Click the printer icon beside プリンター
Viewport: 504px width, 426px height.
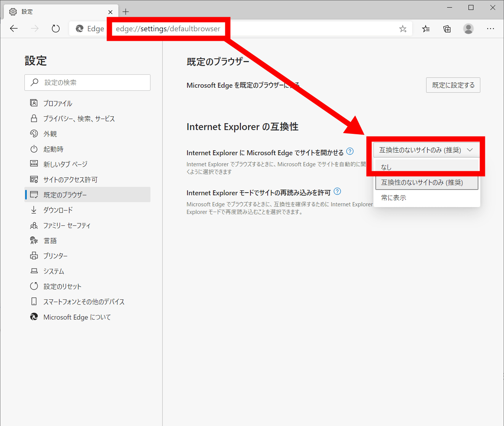pos(34,256)
